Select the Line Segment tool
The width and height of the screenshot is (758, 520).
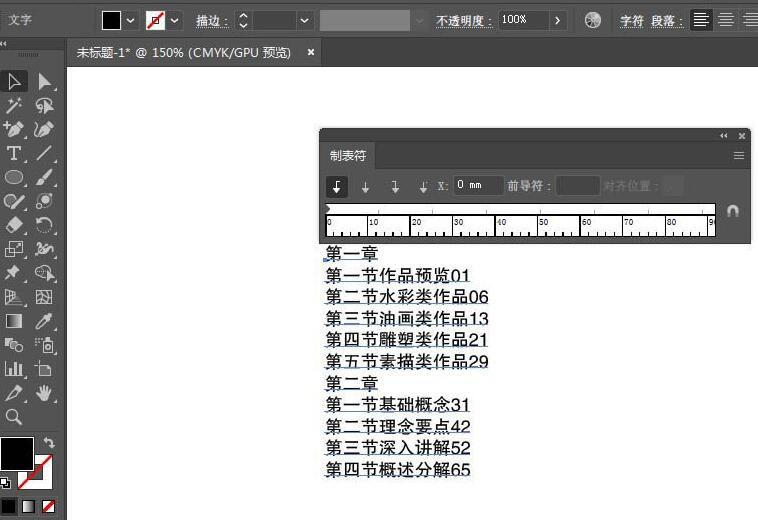click(44, 154)
